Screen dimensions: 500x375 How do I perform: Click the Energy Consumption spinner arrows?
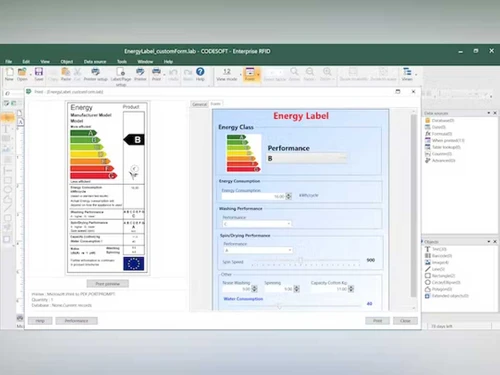tap(289, 196)
